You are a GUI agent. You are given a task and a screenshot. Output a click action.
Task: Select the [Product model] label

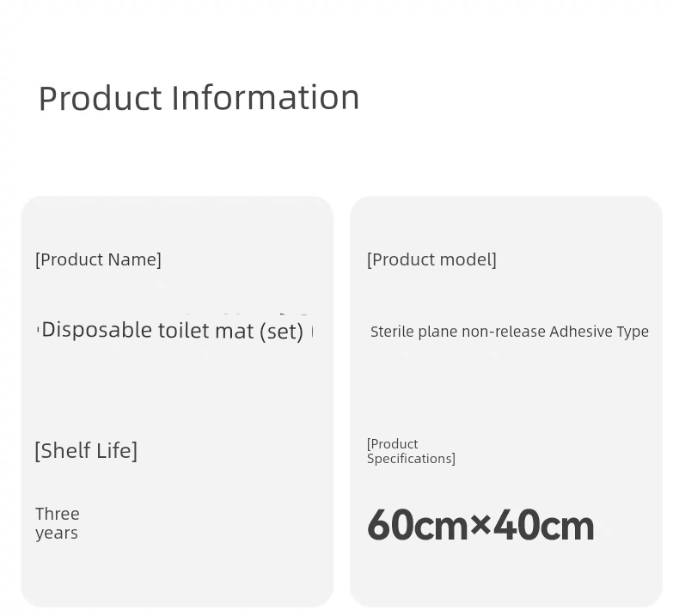pyautogui.click(x=431, y=259)
